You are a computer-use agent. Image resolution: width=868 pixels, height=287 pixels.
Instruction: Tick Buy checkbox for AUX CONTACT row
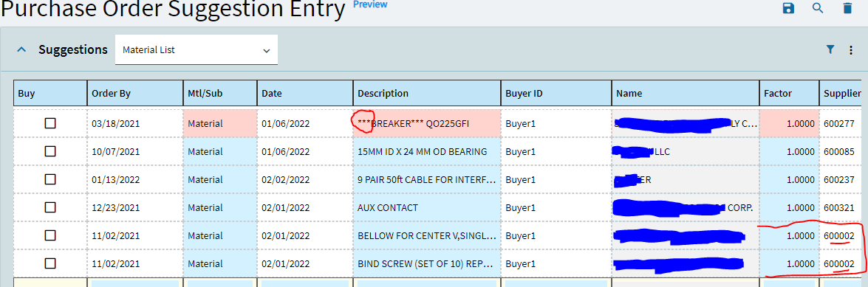point(50,207)
